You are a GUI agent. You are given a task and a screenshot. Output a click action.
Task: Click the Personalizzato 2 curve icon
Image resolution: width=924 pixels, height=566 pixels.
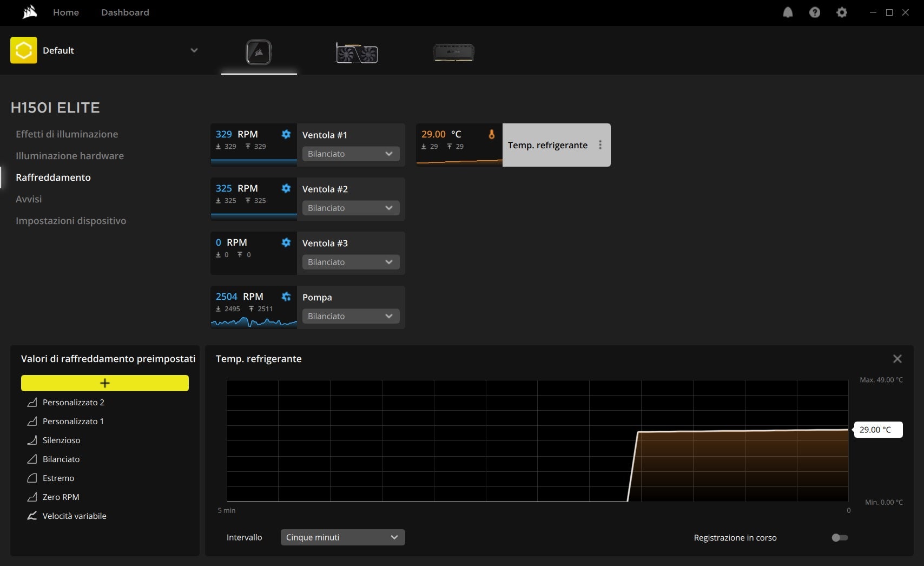tap(32, 402)
